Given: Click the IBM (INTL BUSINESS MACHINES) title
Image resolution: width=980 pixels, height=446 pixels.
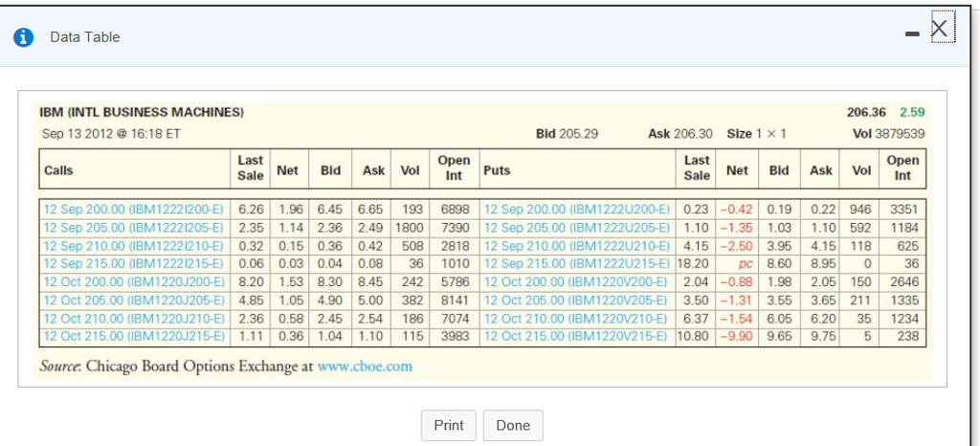Looking at the screenshot, I should [142, 112].
